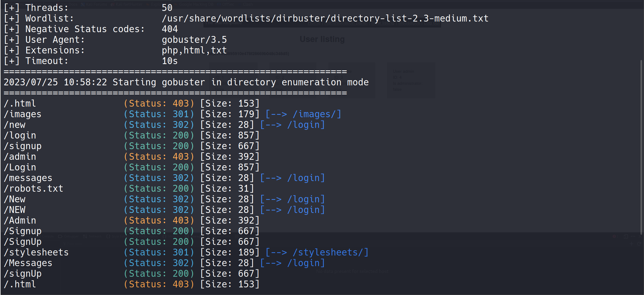Image resolution: width=644 pixels, height=295 pixels.
Task: Click the wordlist file path text
Action: click(x=325, y=19)
